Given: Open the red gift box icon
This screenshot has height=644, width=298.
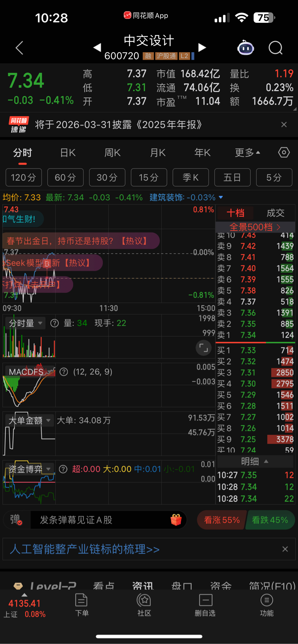Looking at the screenshot, I should [176, 520].
